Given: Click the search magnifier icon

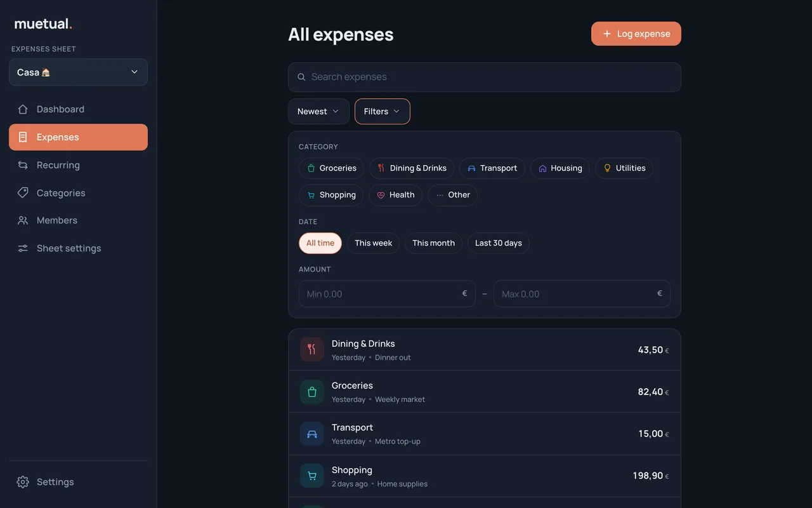Looking at the screenshot, I should [301, 77].
